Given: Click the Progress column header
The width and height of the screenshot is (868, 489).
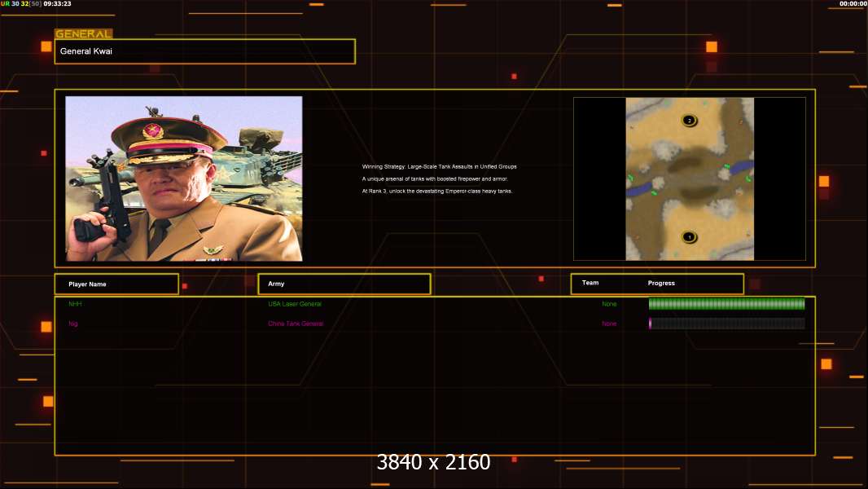Looking at the screenshot, I should pos(661,283).
